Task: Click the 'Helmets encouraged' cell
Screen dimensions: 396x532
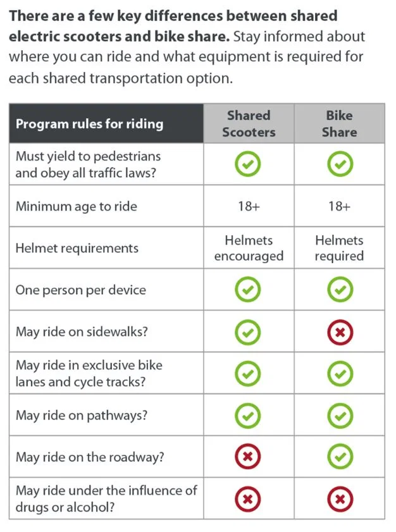Action: (x=249, y=248)
